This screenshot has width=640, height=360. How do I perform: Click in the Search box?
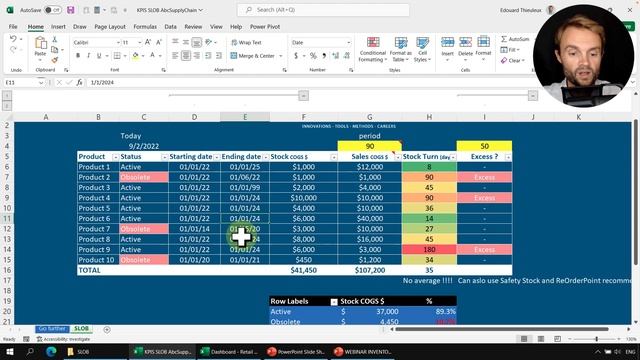pyautogui.click(x=323, y=10)
